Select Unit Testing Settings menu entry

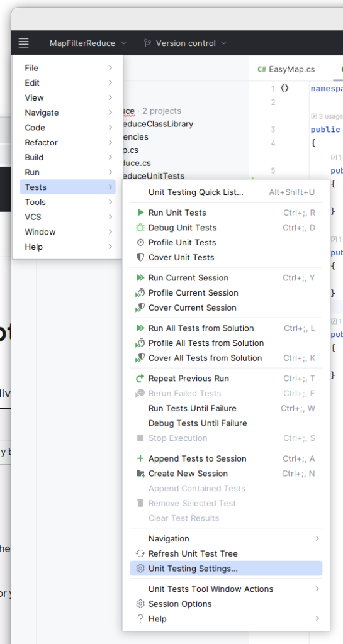pos(226,569)
